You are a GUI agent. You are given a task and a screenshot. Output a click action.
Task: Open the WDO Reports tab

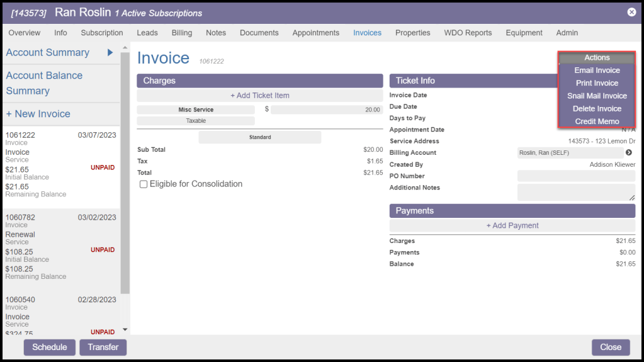pos(468,33)
